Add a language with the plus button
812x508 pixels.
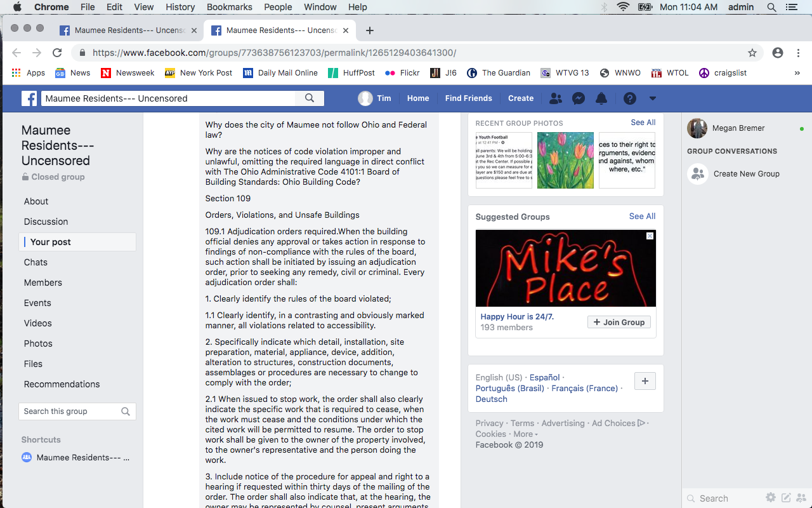pos(645,381)
